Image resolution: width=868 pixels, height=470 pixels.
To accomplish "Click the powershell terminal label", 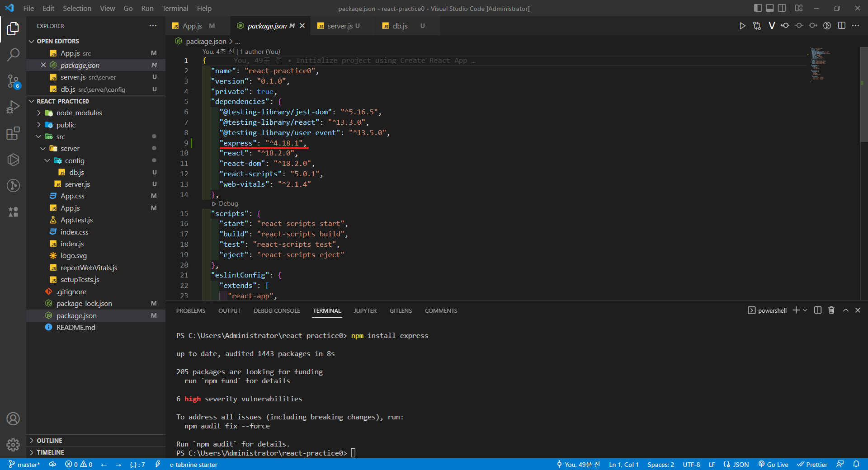I will coord(767,310).
